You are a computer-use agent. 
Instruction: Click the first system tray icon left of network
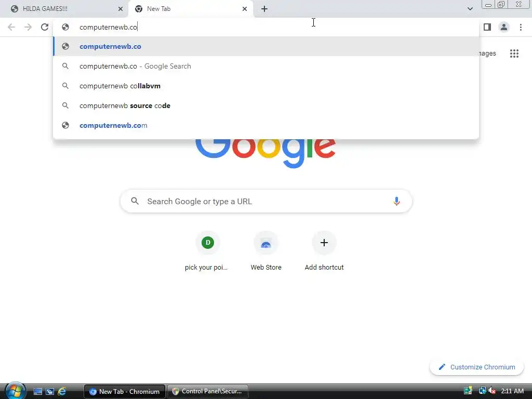468,391
